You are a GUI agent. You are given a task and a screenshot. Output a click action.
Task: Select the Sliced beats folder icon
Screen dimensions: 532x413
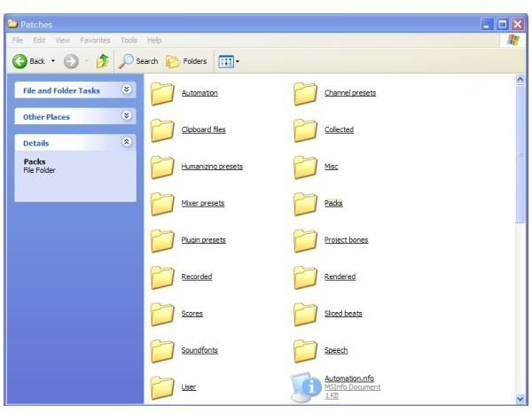(x=306, y=314)
